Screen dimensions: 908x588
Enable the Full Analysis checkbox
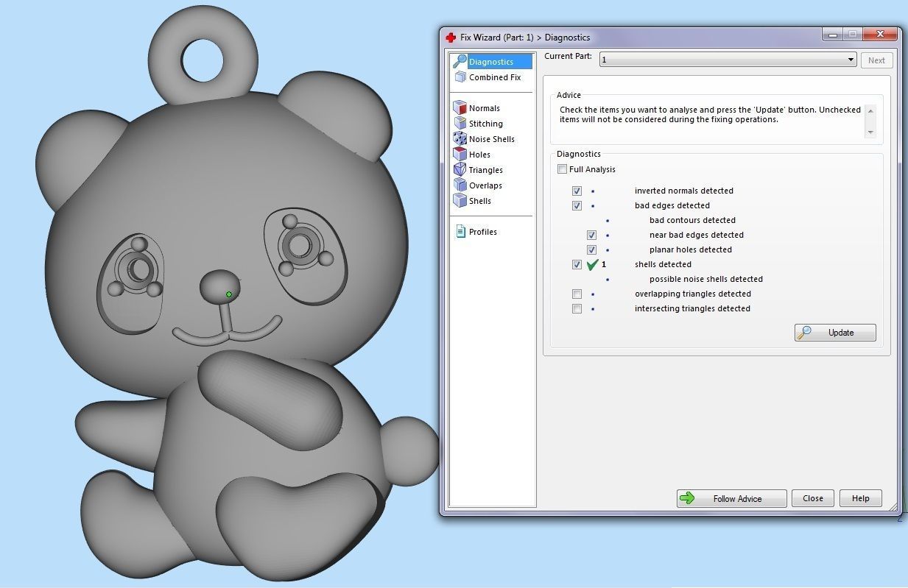pos(563,169)
